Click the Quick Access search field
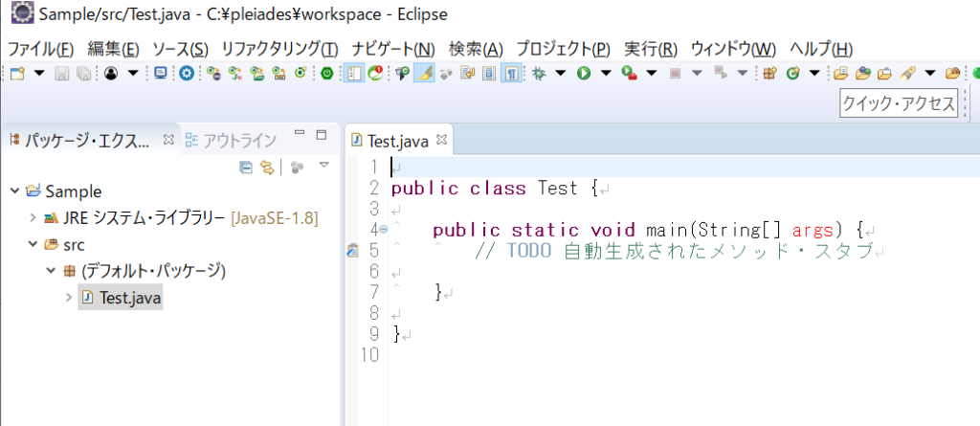Screen dimensions: 980x426 pos(898,103)
